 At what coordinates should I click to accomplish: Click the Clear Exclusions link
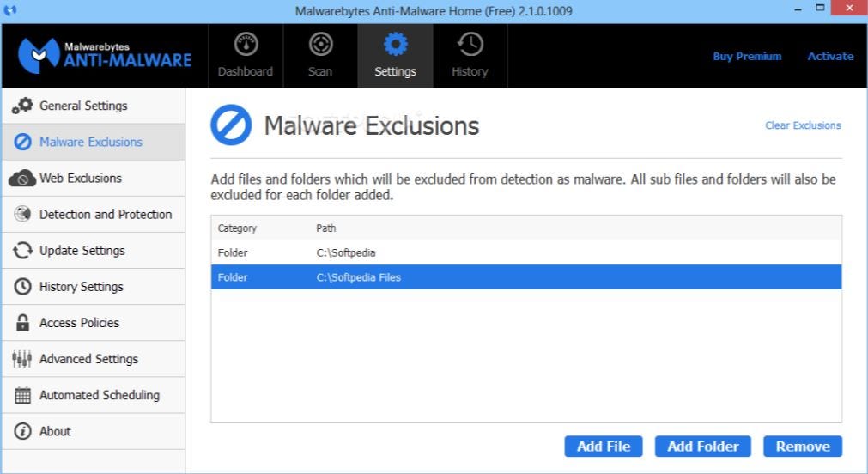pos(804,125)
